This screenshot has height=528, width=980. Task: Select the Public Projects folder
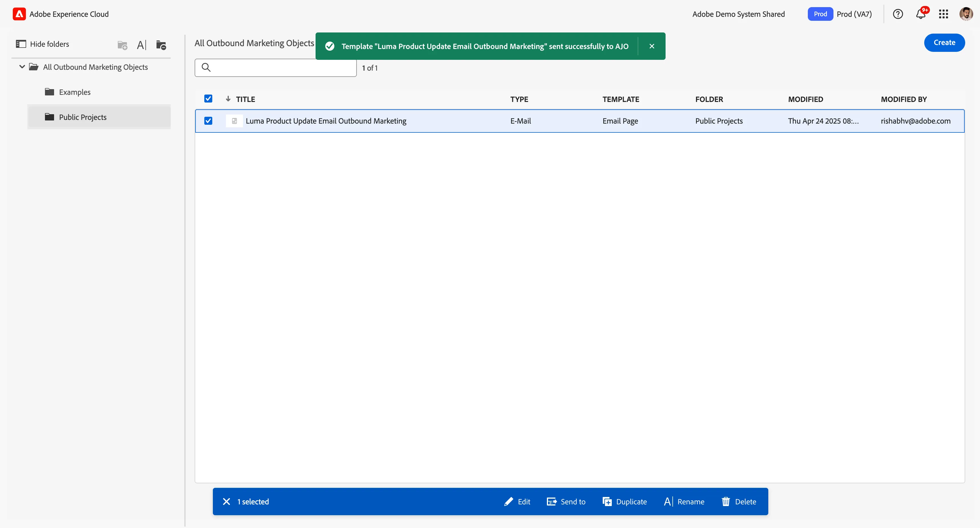point(99,117)
